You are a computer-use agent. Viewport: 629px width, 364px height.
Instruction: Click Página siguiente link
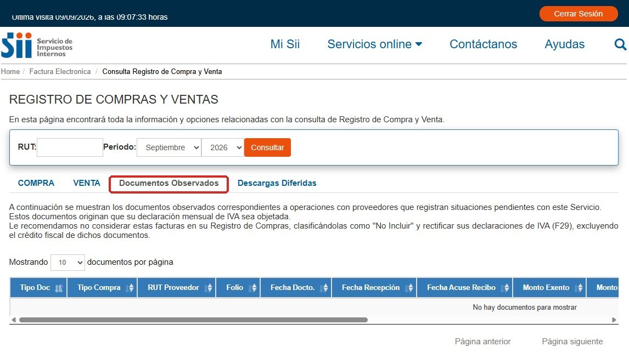click(x=572, y=342)
